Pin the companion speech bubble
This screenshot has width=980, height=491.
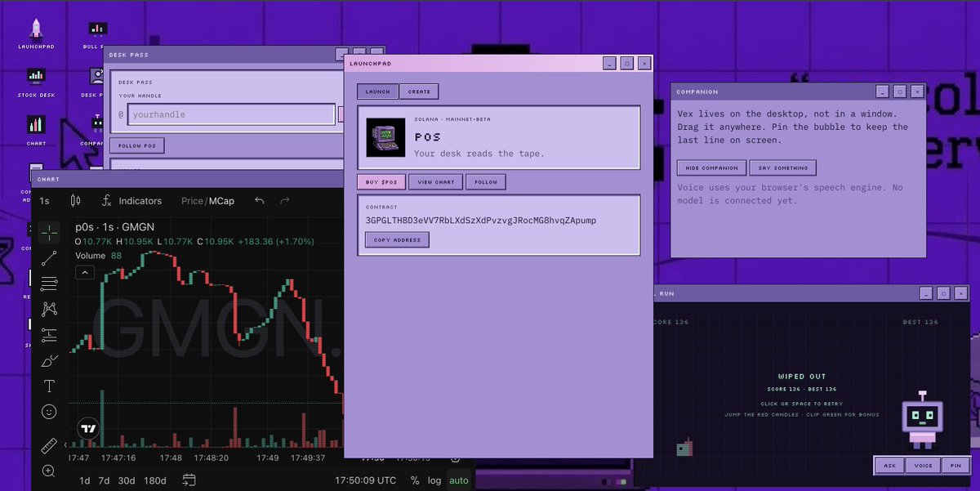(955, 466)
